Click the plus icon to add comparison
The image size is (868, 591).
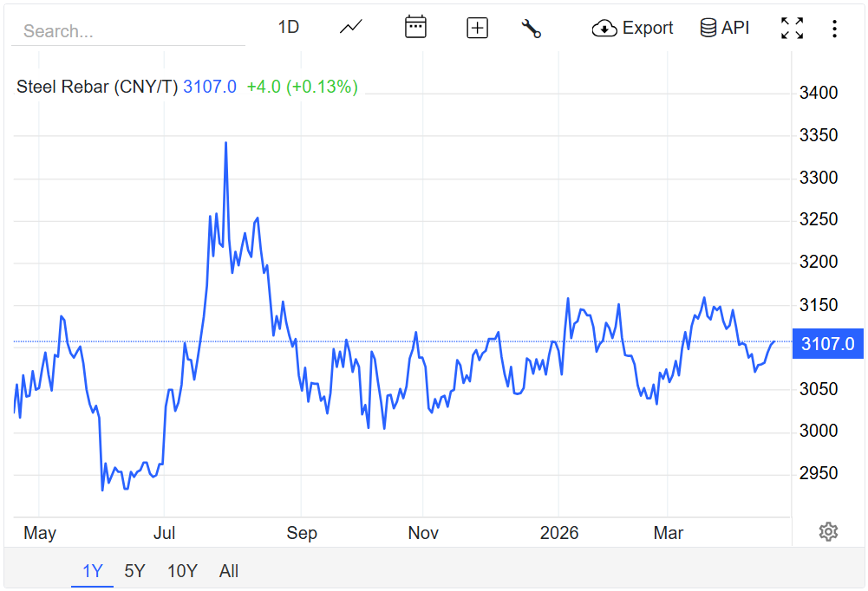477,29
